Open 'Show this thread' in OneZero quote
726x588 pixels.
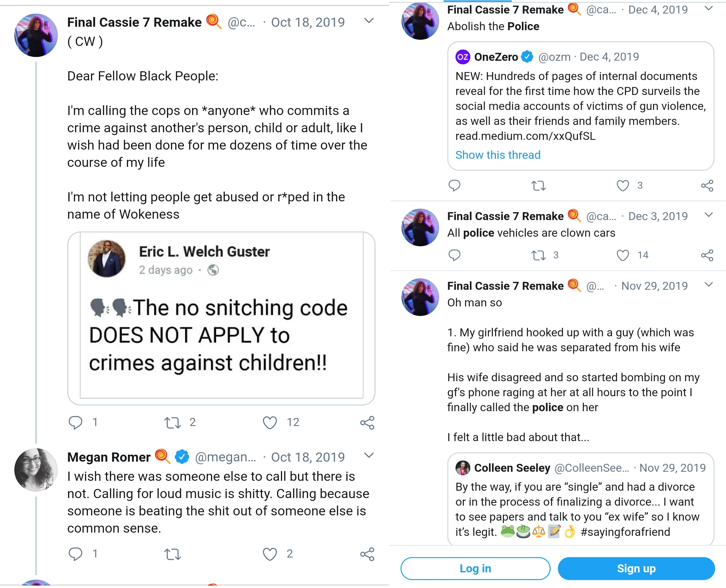click(x=498, y=155)
